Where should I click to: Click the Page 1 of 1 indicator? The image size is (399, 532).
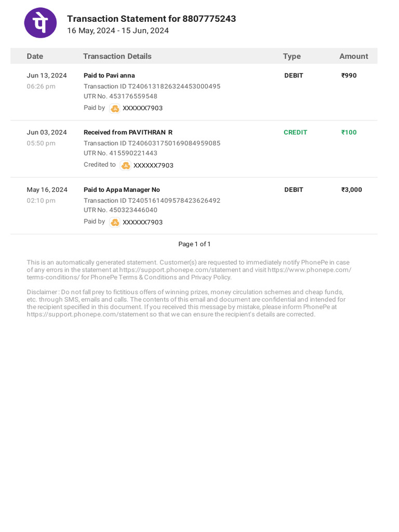[194, 244]
